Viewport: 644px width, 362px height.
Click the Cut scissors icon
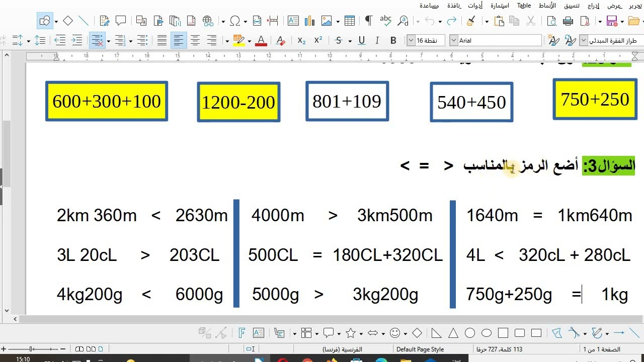tap(530, 21)
